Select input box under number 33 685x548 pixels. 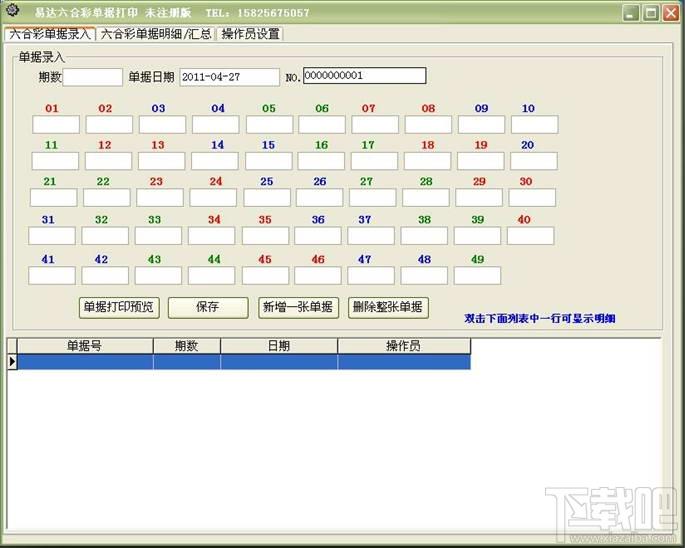pyautogui.click(x=158, y=236)
